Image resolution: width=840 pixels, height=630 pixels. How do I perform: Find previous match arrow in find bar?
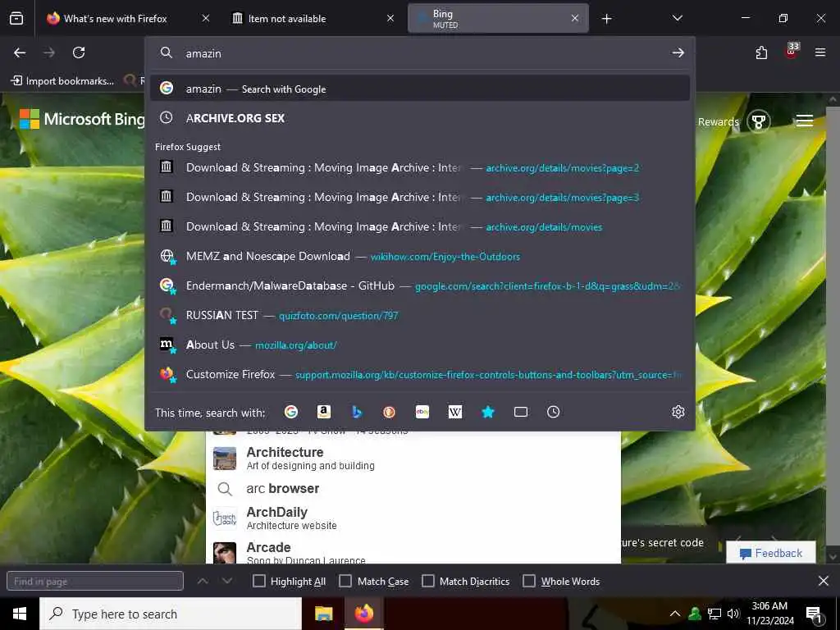pyautogui.click(x=203, y=582)
